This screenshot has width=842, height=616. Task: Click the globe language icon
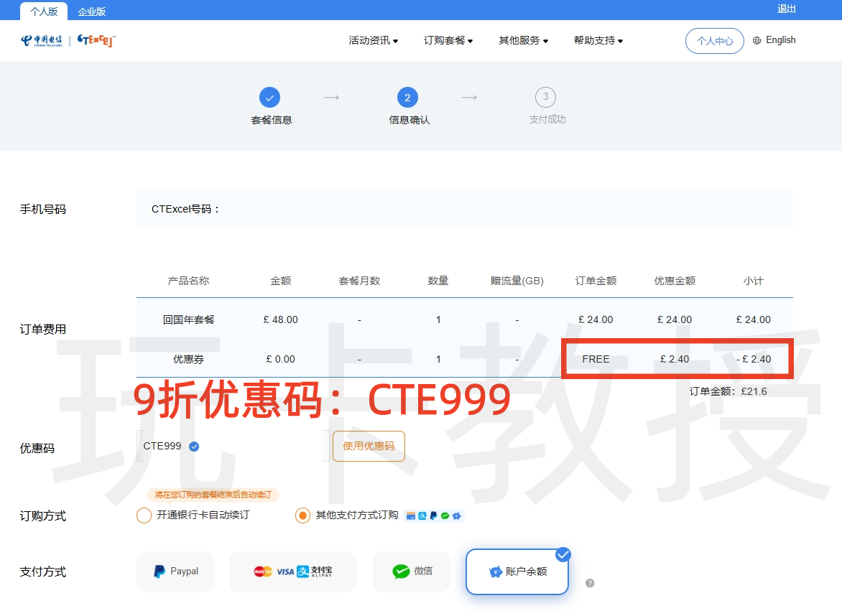pyautogui.click(x=757, y=40)
